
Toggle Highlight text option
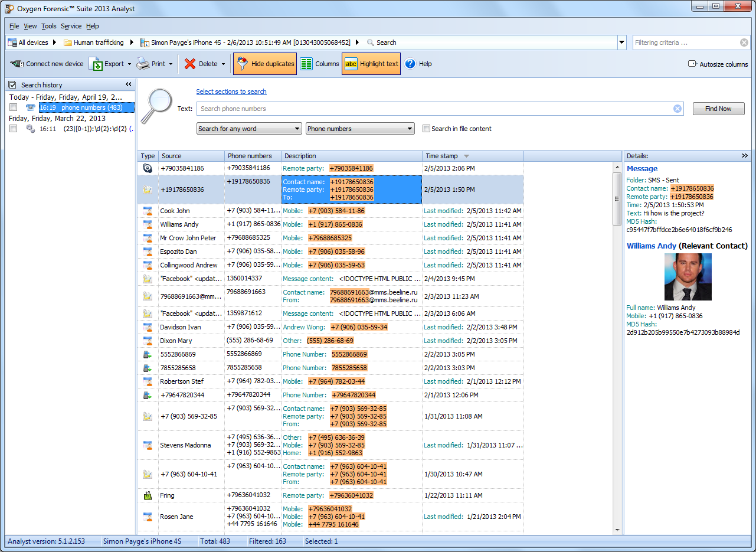click(x=371, y=64)
